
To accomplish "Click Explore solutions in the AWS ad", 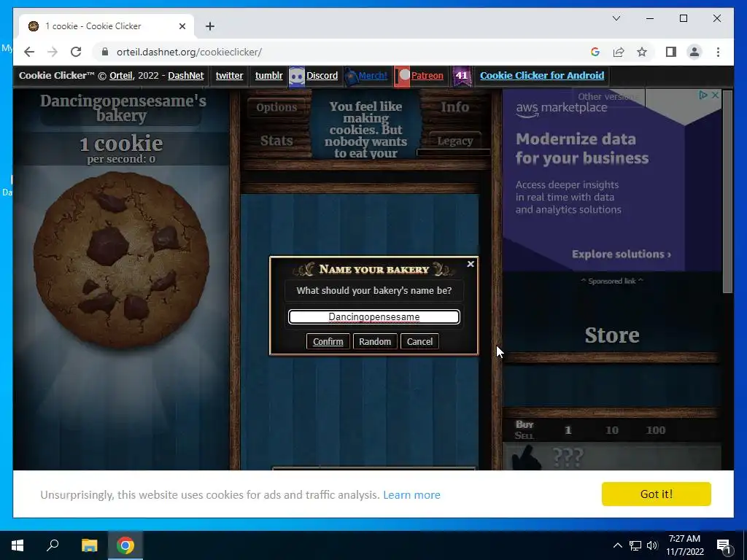I will [x=622, y=254].
